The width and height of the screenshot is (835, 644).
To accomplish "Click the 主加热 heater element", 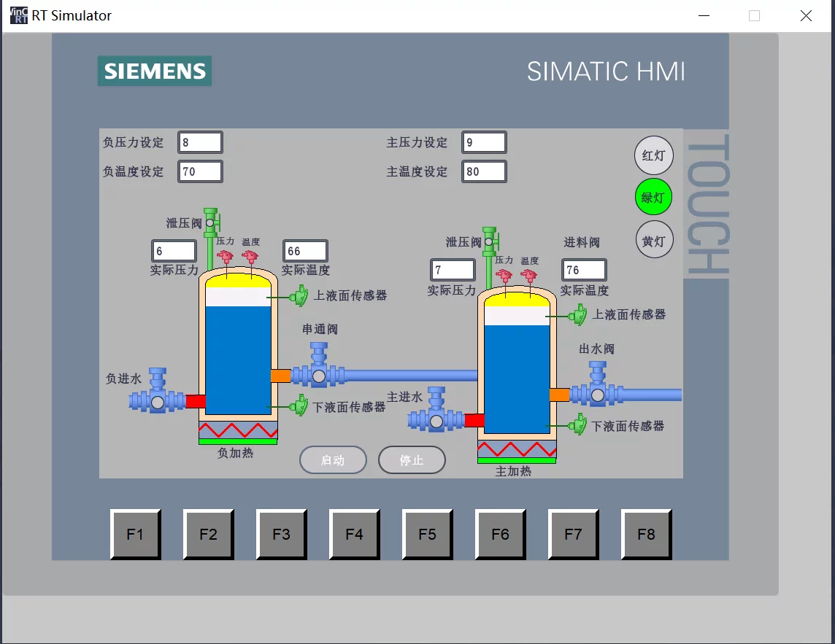I will coord(517,452).
